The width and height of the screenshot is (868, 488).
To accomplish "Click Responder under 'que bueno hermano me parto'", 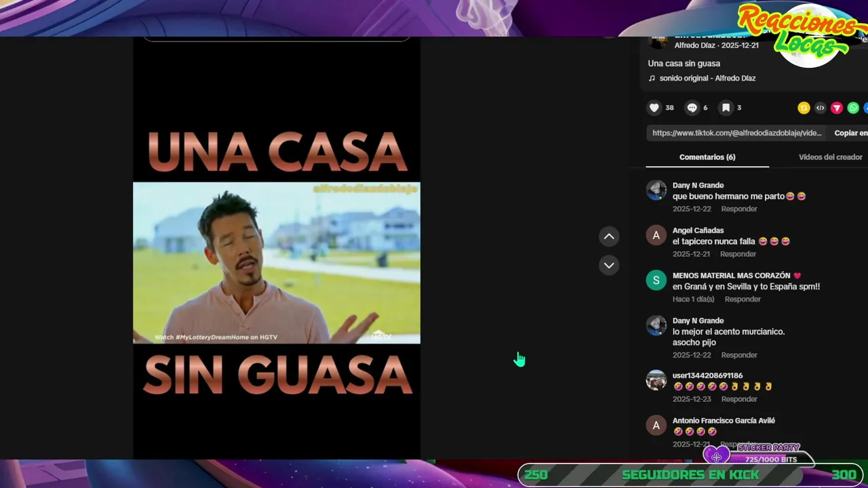I will [x=739, y=209].
